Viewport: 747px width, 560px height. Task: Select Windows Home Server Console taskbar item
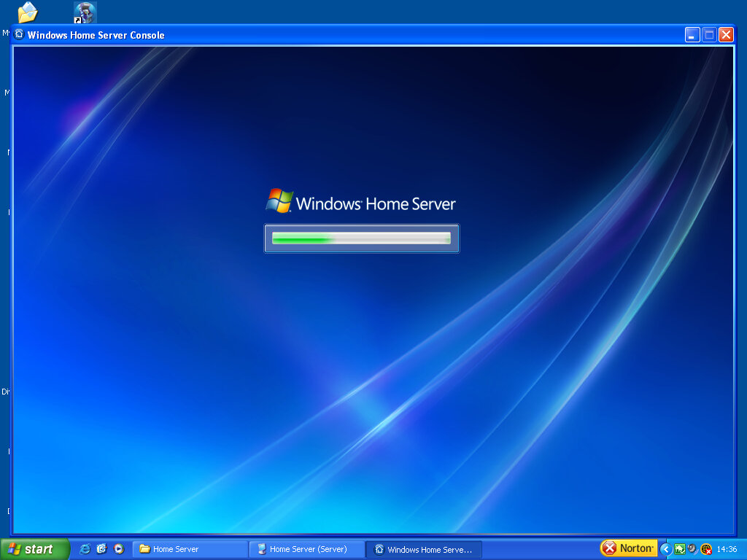[424, 549]
